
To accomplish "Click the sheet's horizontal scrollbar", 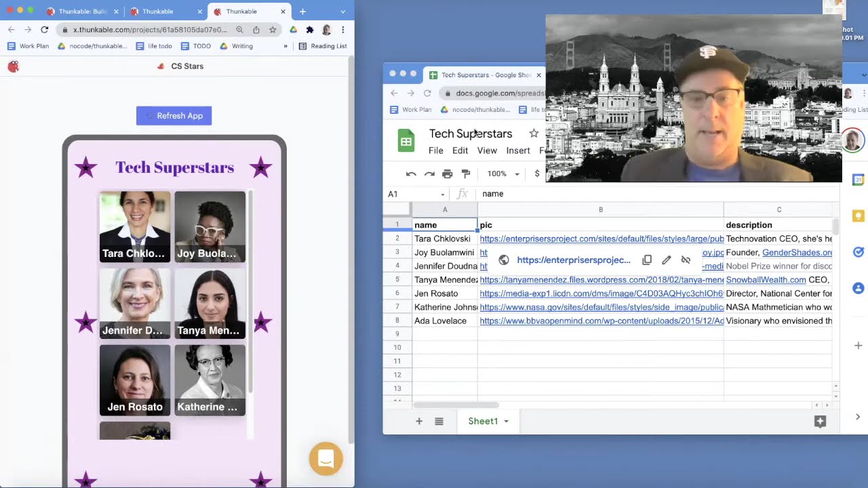I will click(456, 405).
